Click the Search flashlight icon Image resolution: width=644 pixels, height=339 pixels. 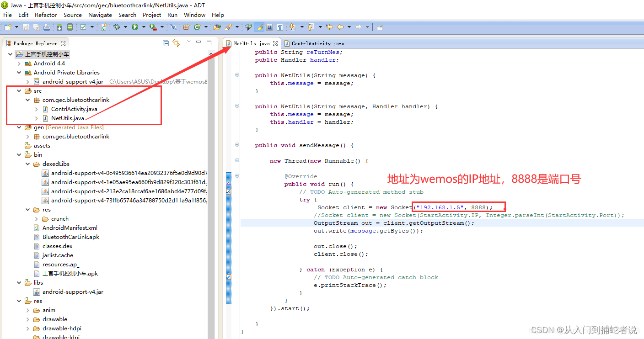click(x=228, y=27)
